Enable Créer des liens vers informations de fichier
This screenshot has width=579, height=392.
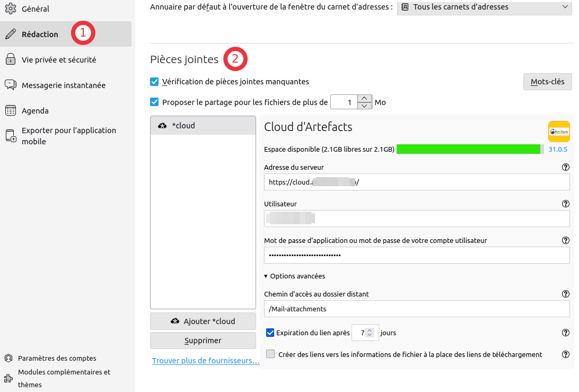coord(270,354)
